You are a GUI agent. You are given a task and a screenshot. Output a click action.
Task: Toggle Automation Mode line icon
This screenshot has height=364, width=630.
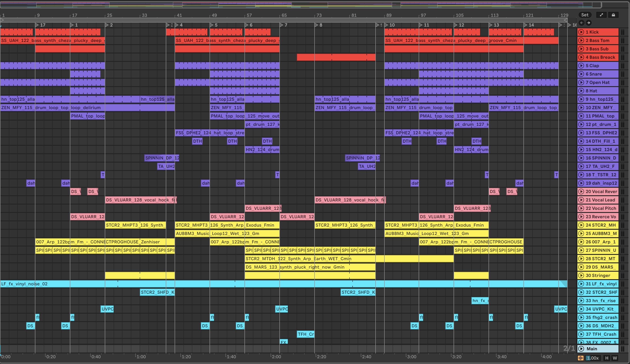coord(601,15)
